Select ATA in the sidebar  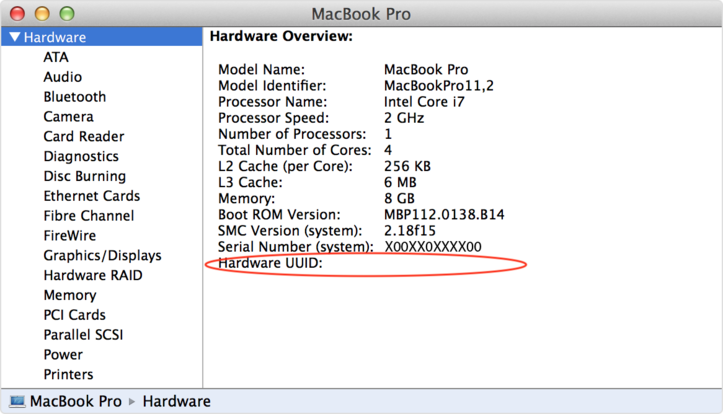pyautogui.click(x=56, y=57)
